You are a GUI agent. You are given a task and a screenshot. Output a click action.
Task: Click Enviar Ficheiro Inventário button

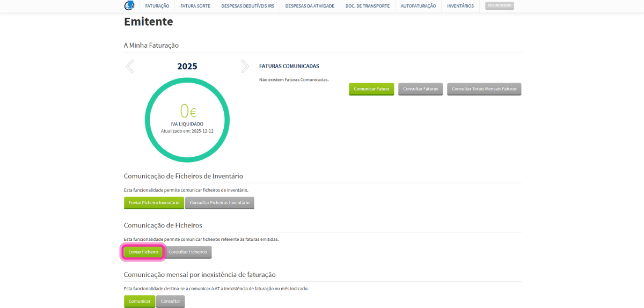[x=154, y=203]
